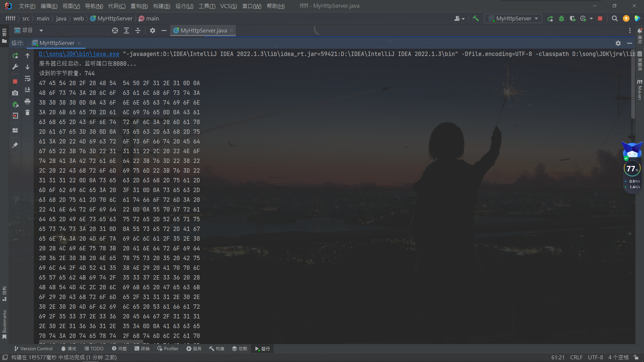The image size is (644, 362).
Task: Print console output with the printer icon
Action: click(28, 101)
